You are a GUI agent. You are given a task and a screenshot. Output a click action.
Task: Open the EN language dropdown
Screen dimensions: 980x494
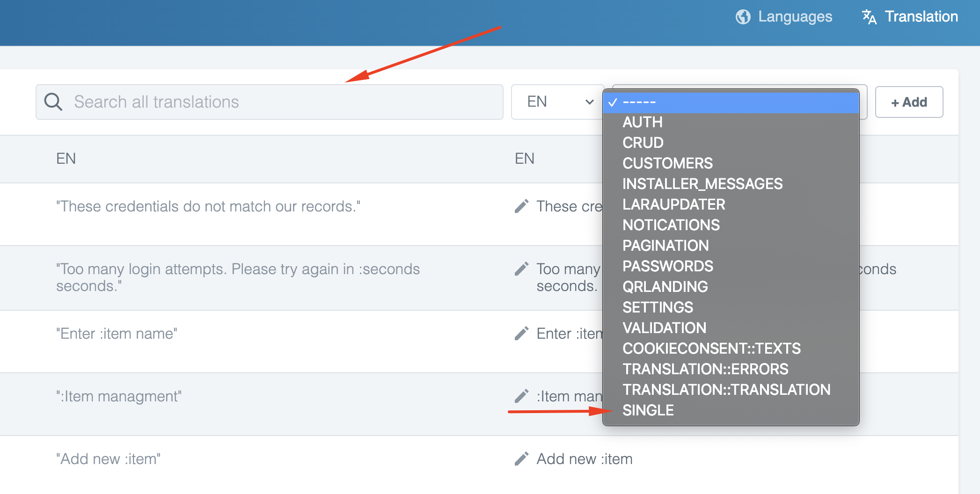coord(558,102)
